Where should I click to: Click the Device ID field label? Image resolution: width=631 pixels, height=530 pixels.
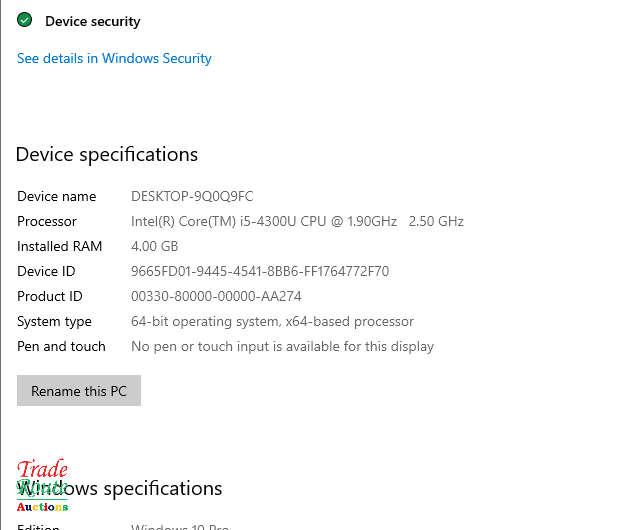pyautogui.click(x=46, y=271)
